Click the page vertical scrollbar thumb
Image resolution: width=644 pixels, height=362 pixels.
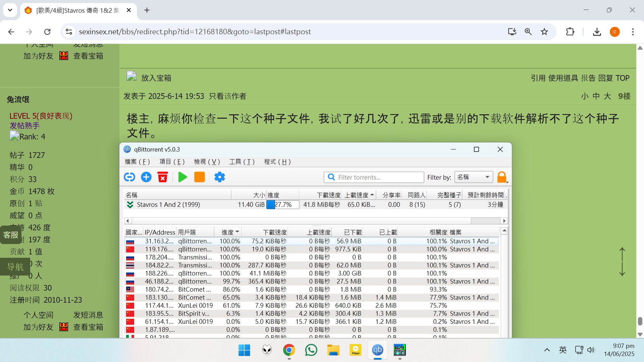point(640,321)
